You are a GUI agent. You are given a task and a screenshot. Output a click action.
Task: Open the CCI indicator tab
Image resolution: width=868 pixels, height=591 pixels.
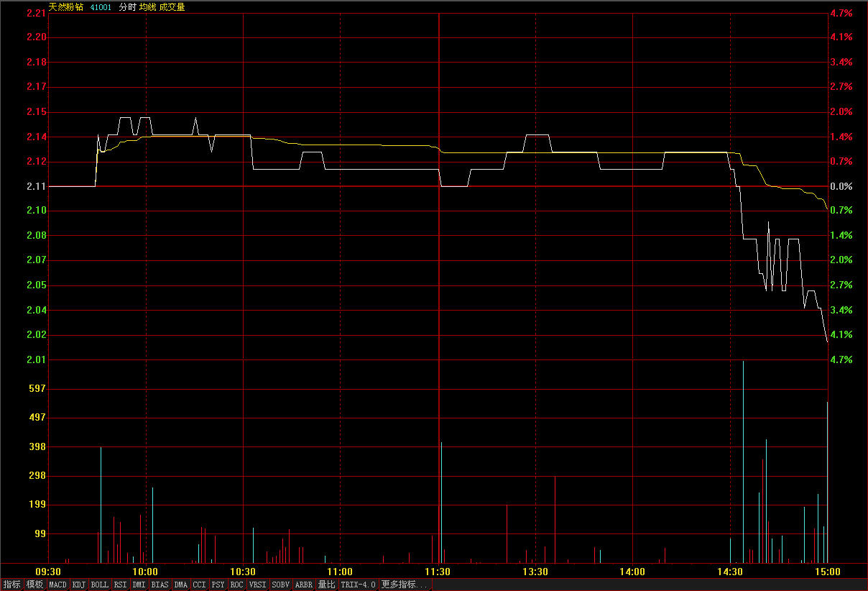coord(199,585)
